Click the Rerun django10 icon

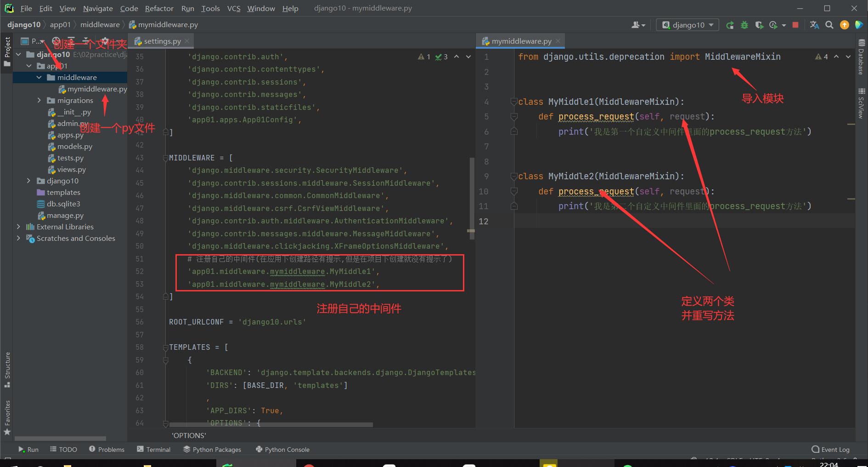pyautogui.click(x=730, y=25)
